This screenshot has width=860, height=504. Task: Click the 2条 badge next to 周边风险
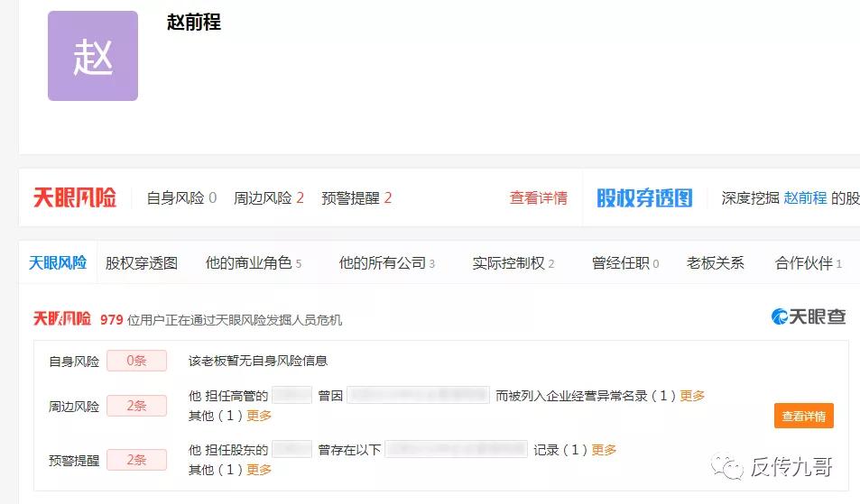point(136,406)
